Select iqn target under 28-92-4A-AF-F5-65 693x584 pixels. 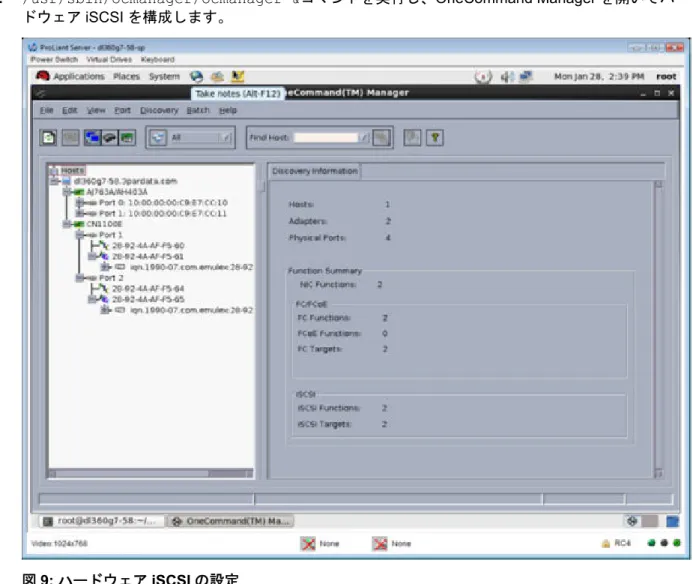coord(191,310)
